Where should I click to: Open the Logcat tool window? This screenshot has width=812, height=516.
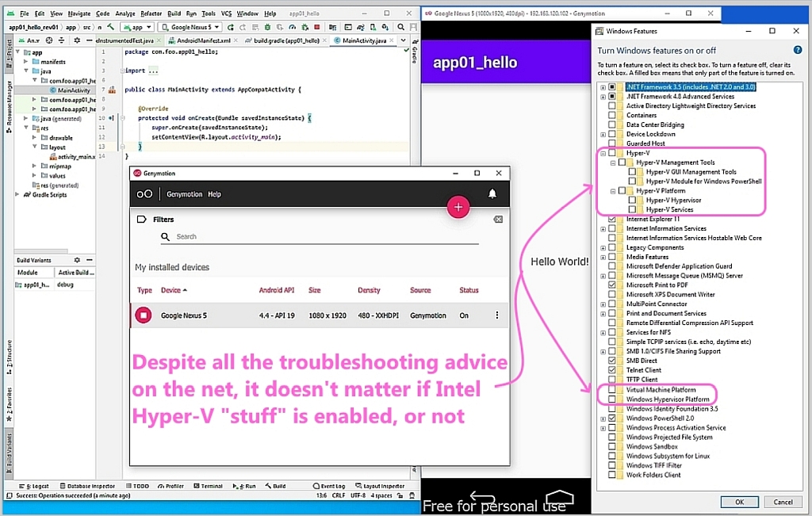pos(34,486)
